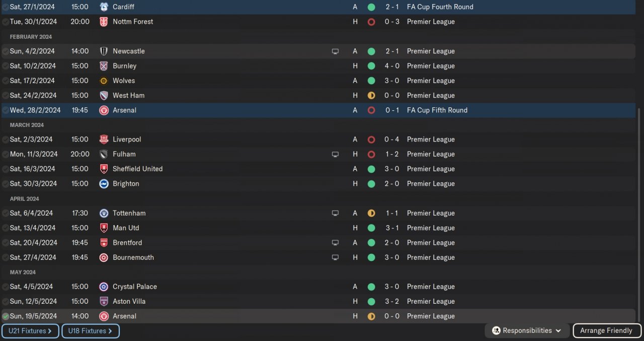Click the Newcastle club badge icon
The image size is (644, 341).
(x=104, y=51)
